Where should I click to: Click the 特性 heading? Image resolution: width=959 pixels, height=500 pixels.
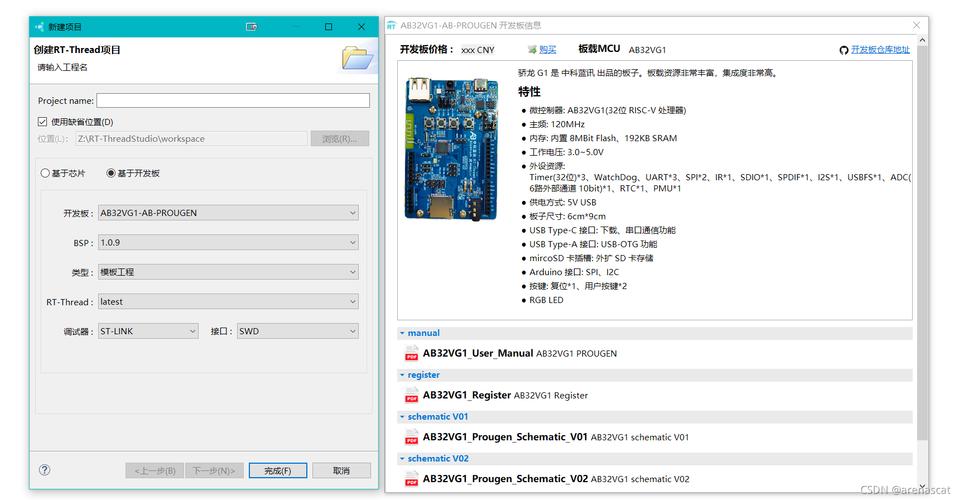pyautogui.click(x=529, y=92)
